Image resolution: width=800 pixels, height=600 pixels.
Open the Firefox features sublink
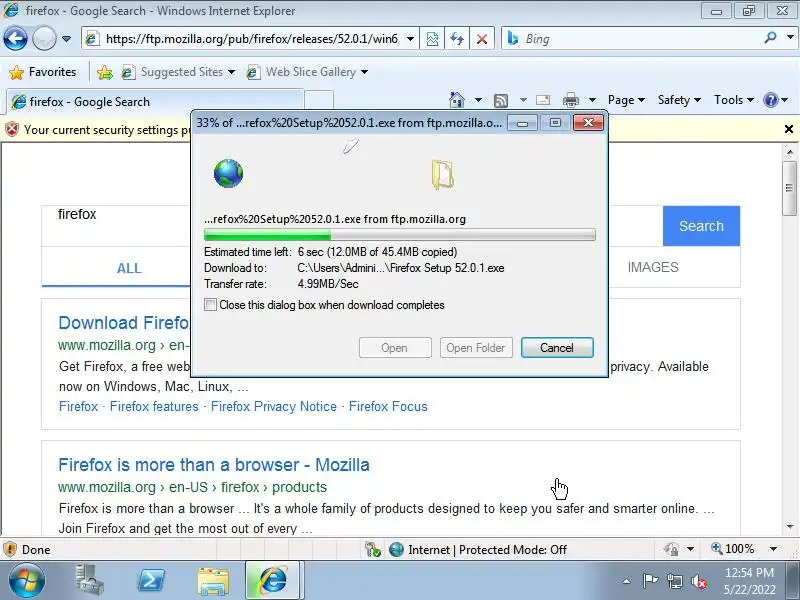pyautogui.click(x=154, y=407)
